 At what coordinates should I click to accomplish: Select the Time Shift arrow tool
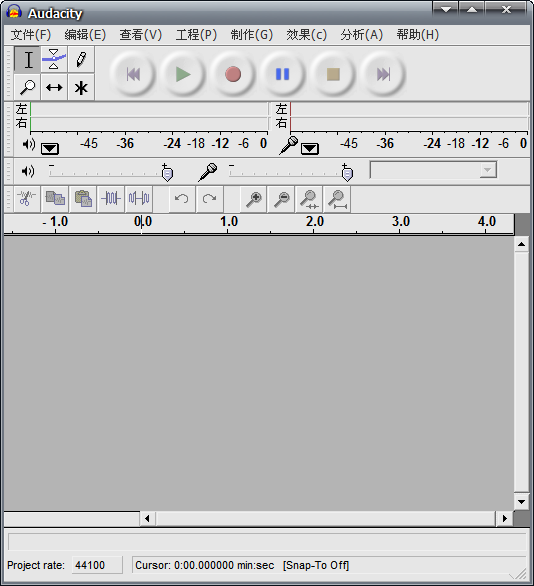tap(54, 87)
